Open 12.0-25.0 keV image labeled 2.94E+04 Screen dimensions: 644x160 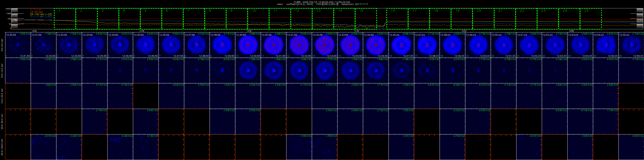(605, 96)
